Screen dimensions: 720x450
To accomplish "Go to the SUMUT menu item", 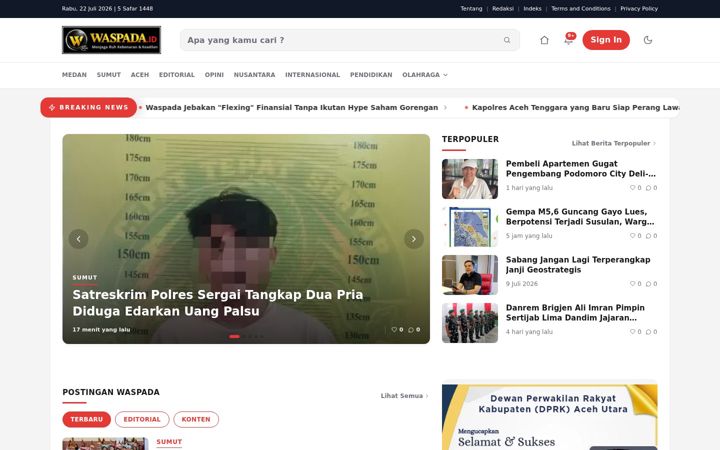I will [109, 75].
